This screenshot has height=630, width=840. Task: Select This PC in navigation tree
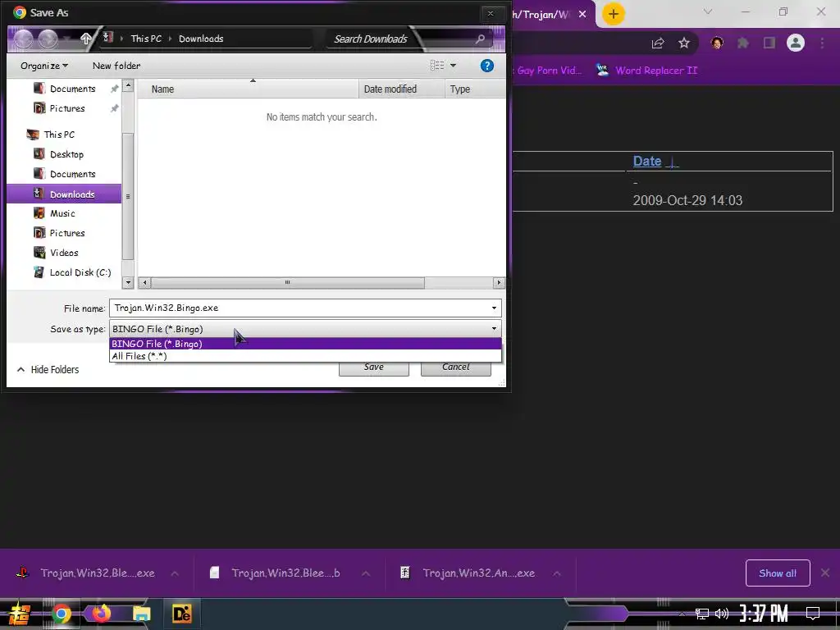59,135
